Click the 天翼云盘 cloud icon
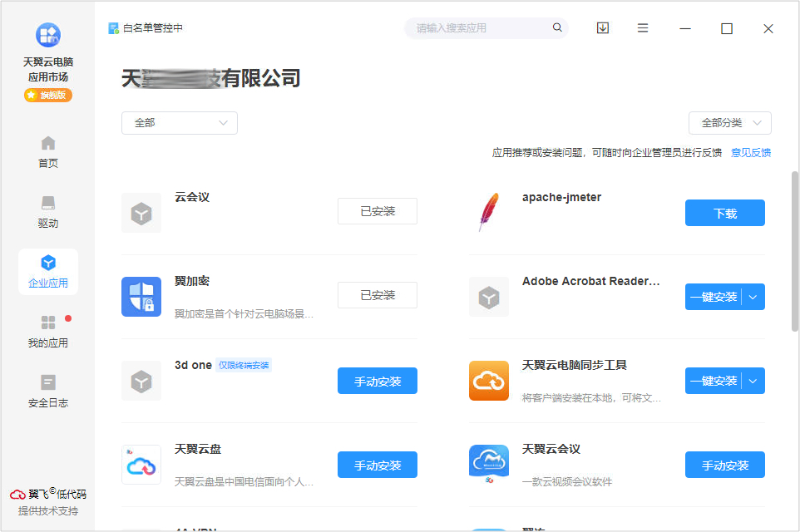Viewport: 800px width, 532px height. (x=141, y=465)
